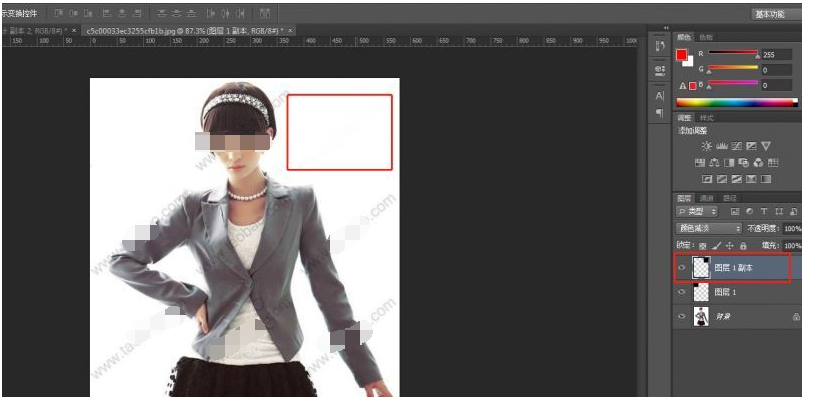The height and width of the screenshot is (397, 826).
Task: Switch to the 样式 tab
Action: click(x=706, y=117)
